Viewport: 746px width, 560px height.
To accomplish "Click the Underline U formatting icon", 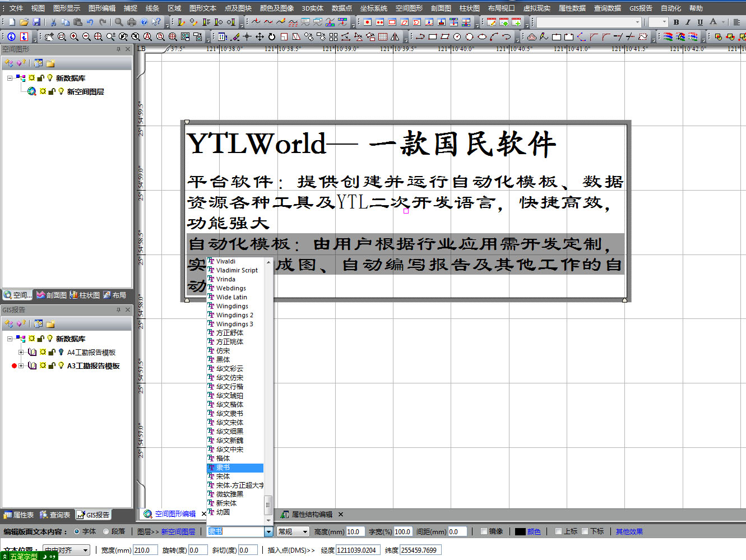I will (x=700, y=22).
